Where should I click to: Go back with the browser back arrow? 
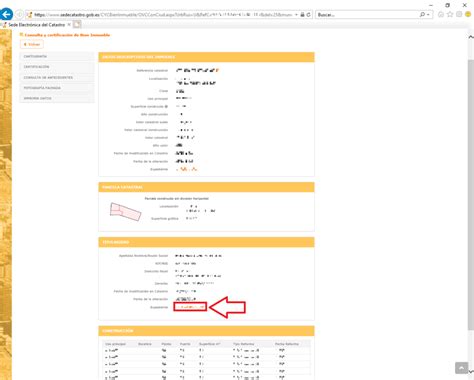(x=6, y=14)
